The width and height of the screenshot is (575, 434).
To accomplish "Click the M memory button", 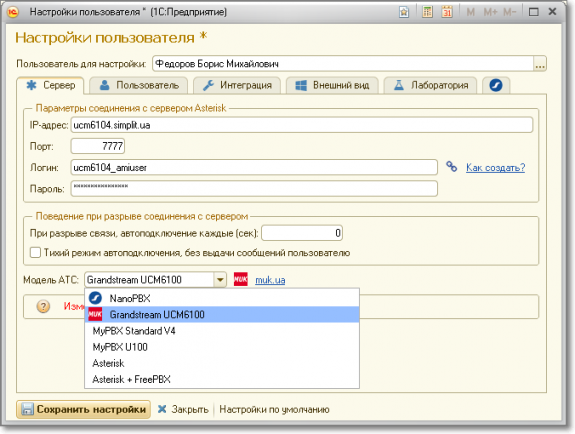I will click(x=470, y=12).
